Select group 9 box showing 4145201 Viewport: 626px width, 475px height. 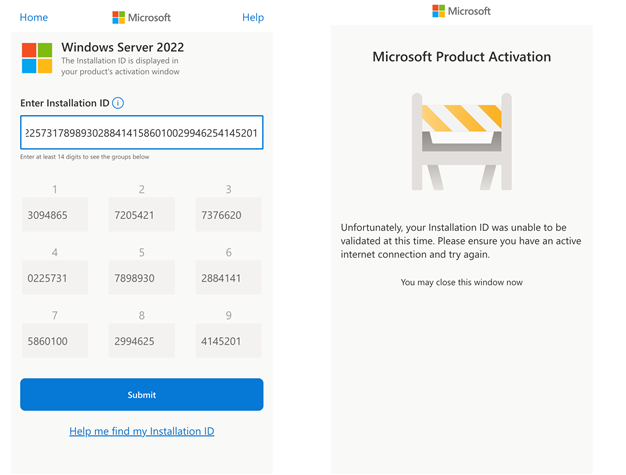point(228,341)
